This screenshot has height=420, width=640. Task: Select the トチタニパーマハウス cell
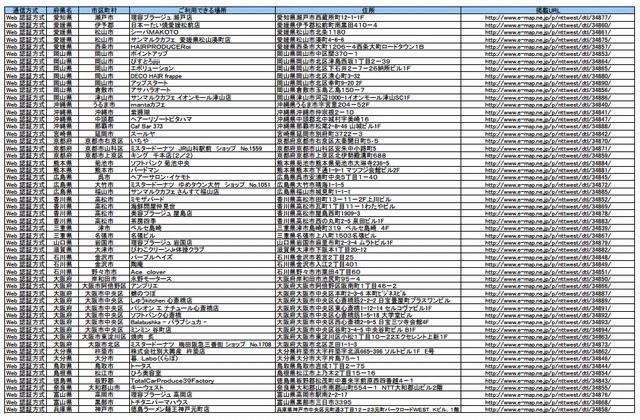coord(202,402)
